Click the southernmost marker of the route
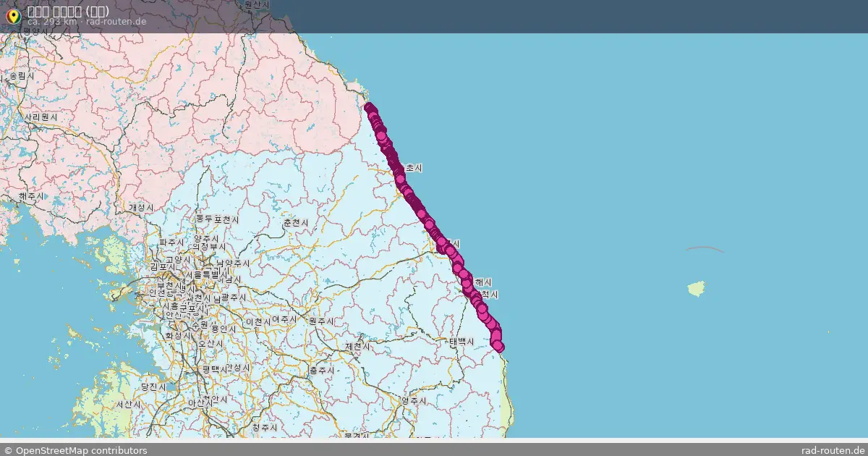The height and width of the screenshot is (456, 868). (x=499, y=348)
